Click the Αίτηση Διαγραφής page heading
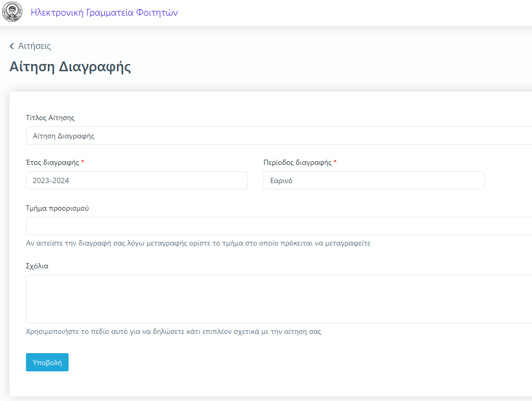 point(70,67)
